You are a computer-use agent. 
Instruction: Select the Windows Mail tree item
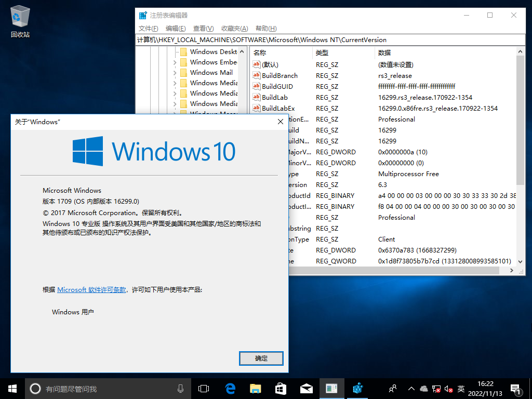pyautogui.click(x=211, y=73)
